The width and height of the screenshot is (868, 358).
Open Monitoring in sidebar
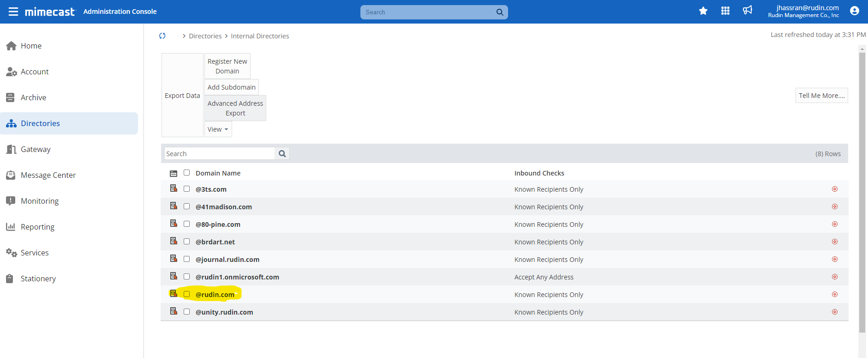[x=69, y=201]
